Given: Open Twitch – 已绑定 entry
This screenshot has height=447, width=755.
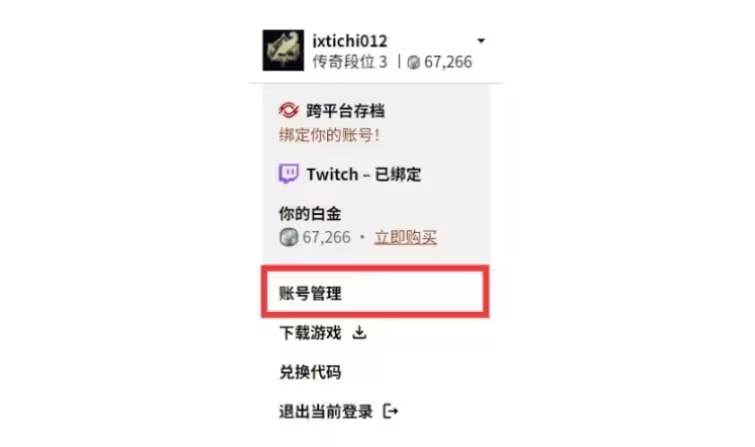Looking at the screenshot, I should (x=364, y=174).
